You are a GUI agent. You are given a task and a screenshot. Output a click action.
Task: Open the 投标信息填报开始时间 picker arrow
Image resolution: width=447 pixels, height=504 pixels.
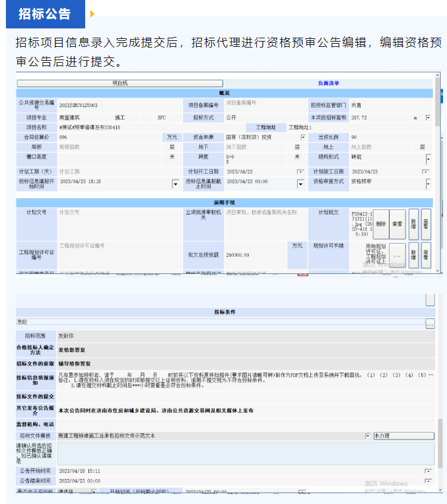point(175,184)
